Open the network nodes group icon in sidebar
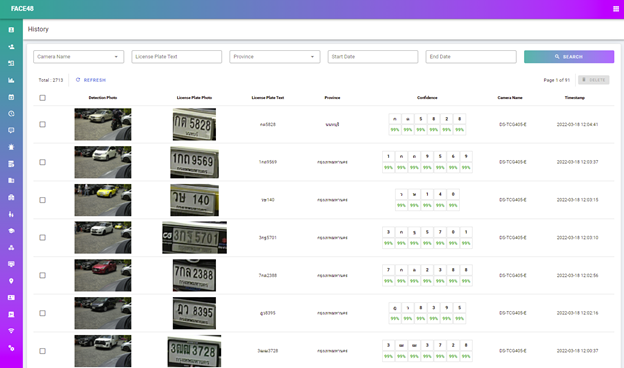Image resolution: width=624 pixels, height=368 pixels. (x=11, y=247)
